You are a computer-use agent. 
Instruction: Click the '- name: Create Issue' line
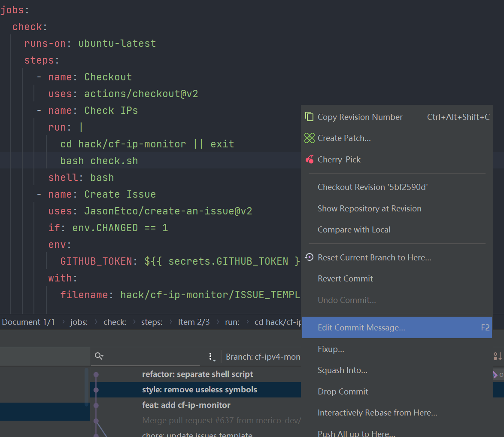[x=96, y=194]
